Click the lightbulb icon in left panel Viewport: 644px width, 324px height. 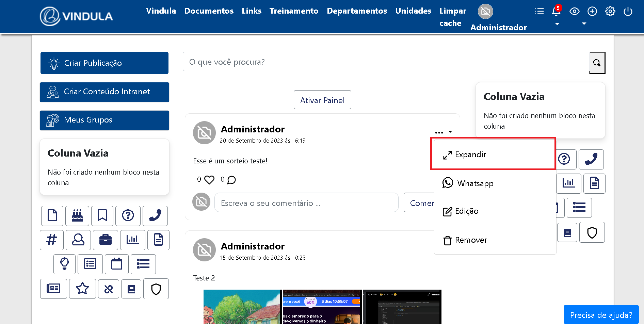(64, 264)
